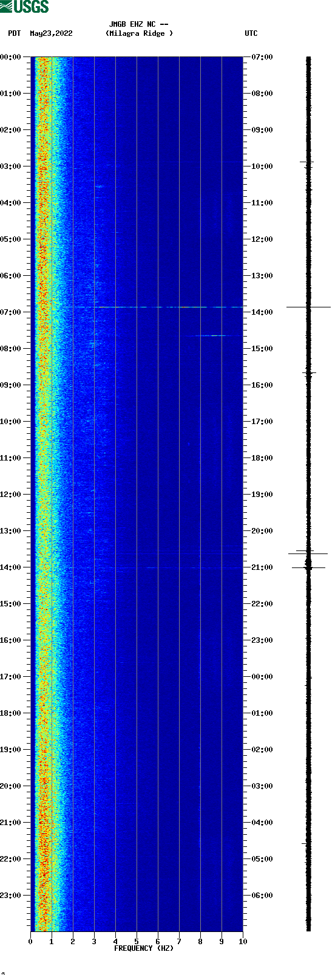Viewport: 335px width, 980px height.
Task: Click the 0 Hz frequency tick label
Action: 30,942
